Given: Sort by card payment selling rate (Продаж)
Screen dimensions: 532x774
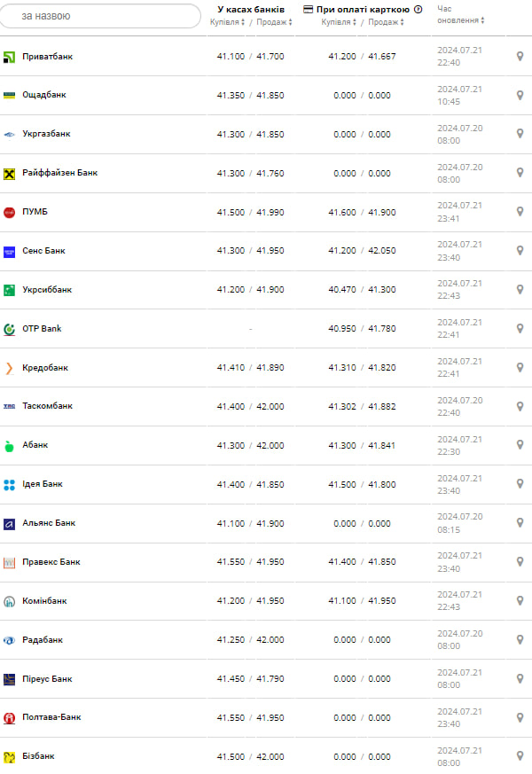Looking at the screenshot, I should pyautogui.click(x=386, y=22).
